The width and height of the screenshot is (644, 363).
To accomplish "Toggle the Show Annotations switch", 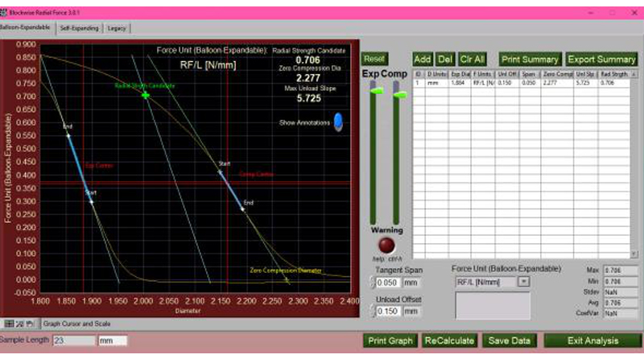I will coord(337,122).
